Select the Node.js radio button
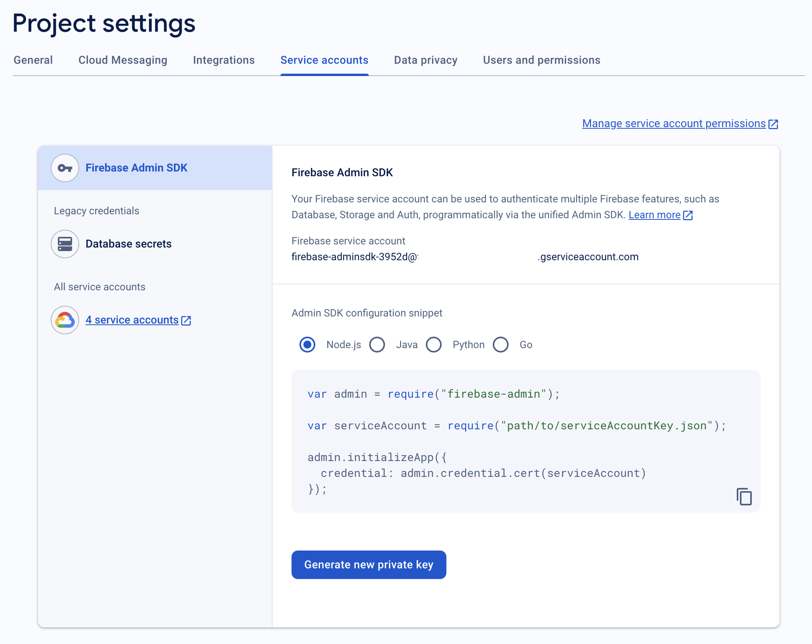Image resolution: width=812 pixels, height=644 pixels. pos(307,345)
